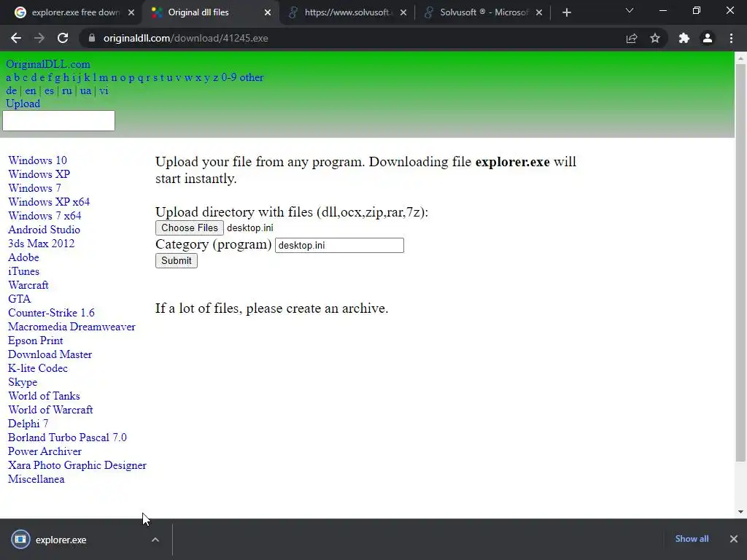
Task: Click the scrollbar down arrow
Action: click(740, 512)
